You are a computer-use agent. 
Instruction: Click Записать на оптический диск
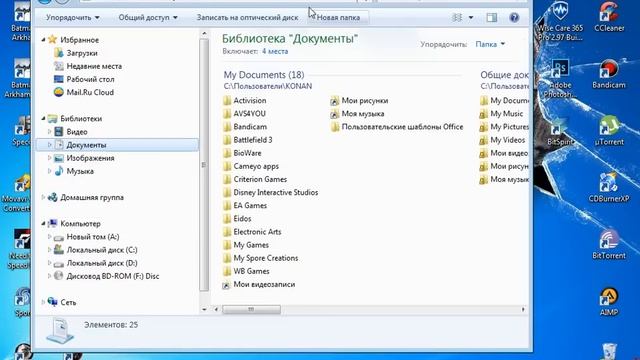click(247, 18)
